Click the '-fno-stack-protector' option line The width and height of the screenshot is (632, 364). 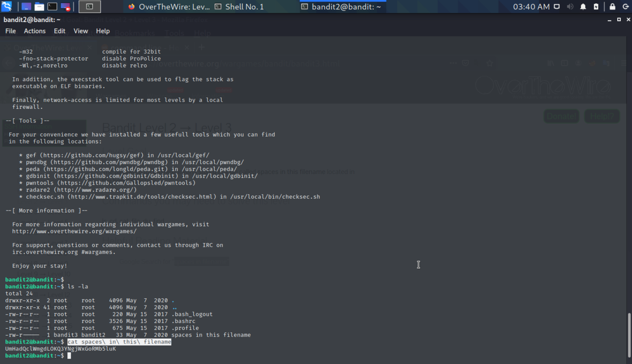pos(90,59)
